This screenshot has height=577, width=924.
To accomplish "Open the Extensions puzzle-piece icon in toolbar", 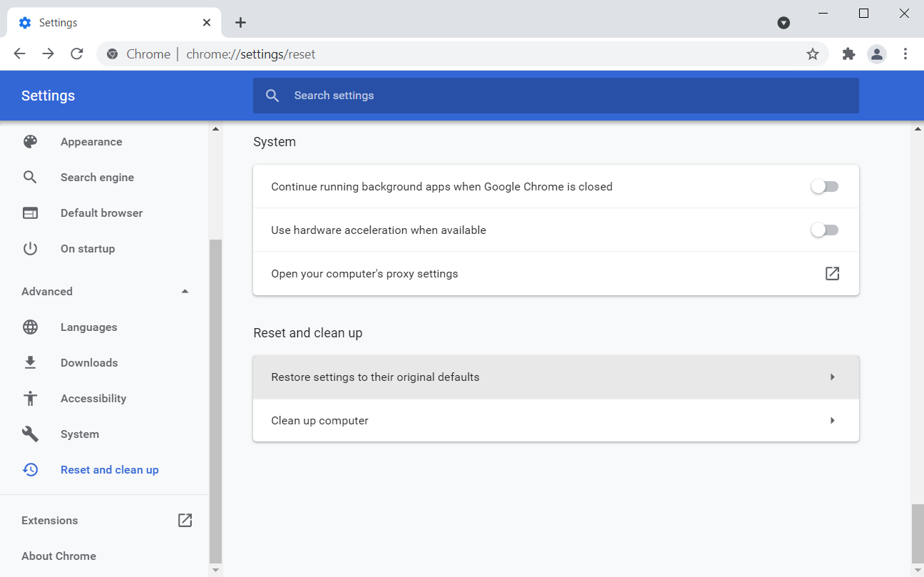I will tap(848, 54).
